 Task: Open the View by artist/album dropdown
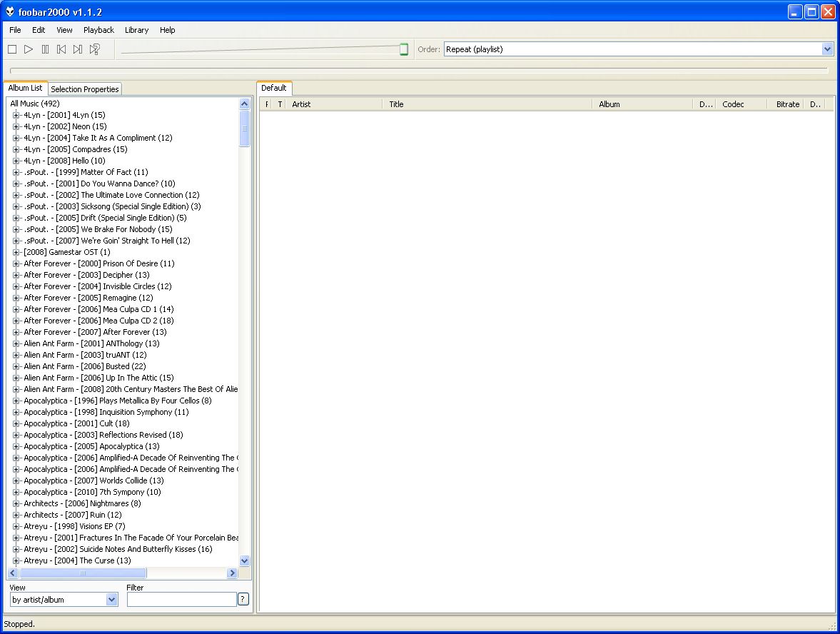coord(111,600)
